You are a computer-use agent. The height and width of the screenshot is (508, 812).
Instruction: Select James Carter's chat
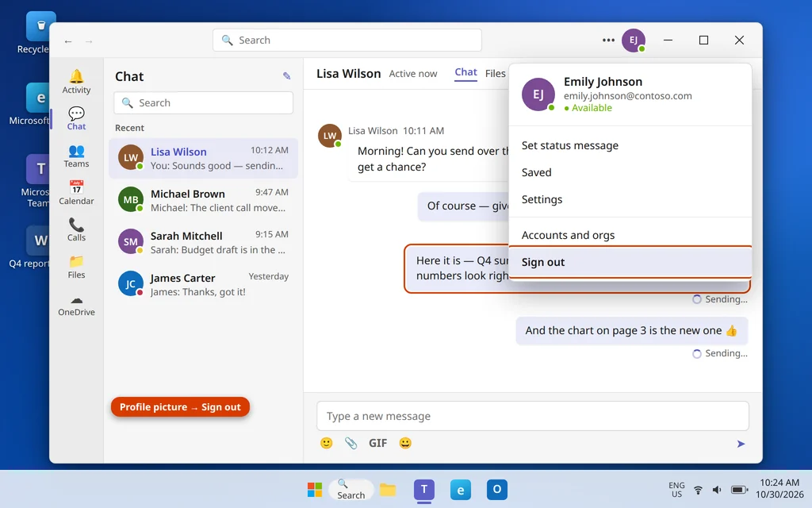pos(204,284)
